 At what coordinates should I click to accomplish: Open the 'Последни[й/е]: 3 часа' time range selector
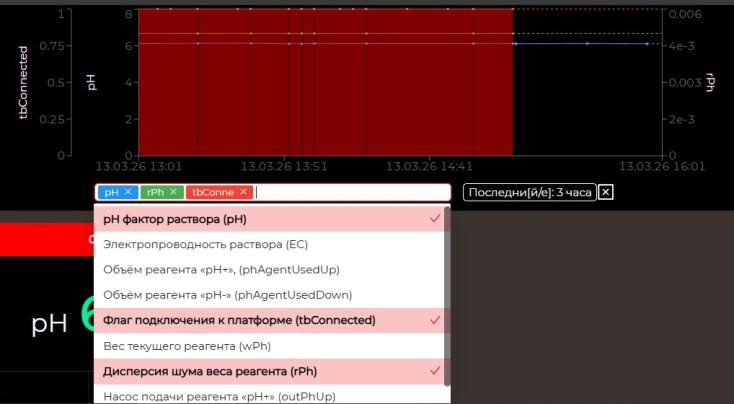tap(530, 193)
